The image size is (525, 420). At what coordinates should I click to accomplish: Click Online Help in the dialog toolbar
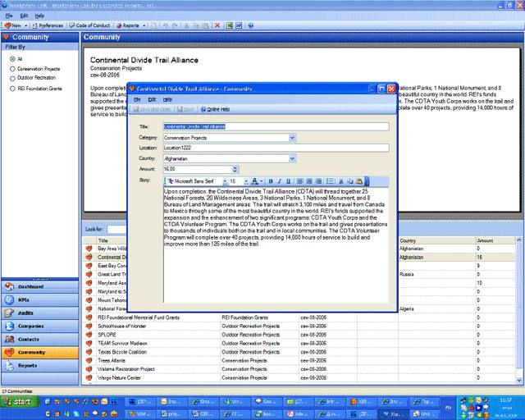coord(215,109)
